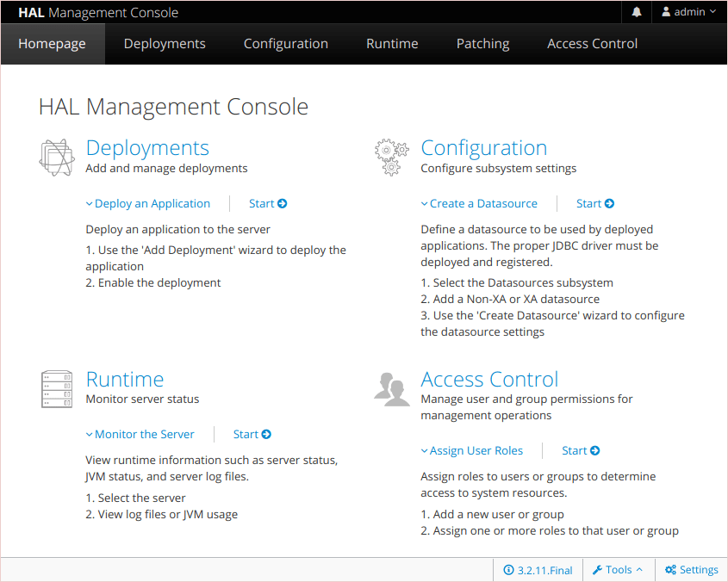
Task: Open the large Deployments heading link
Action: click(147, 148)
